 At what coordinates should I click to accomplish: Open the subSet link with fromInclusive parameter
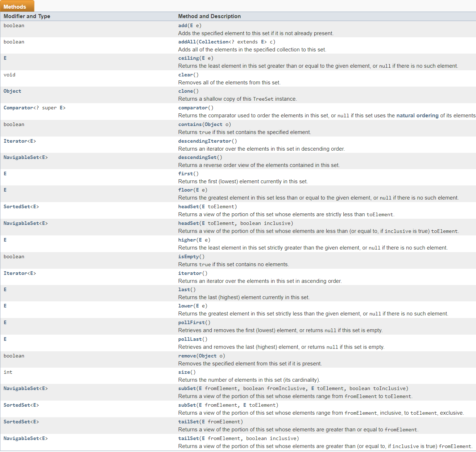coord(187,388)
